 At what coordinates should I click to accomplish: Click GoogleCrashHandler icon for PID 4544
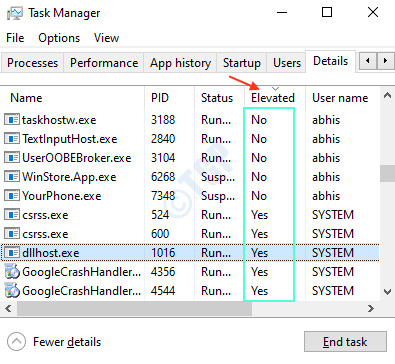tap(12, 291)
